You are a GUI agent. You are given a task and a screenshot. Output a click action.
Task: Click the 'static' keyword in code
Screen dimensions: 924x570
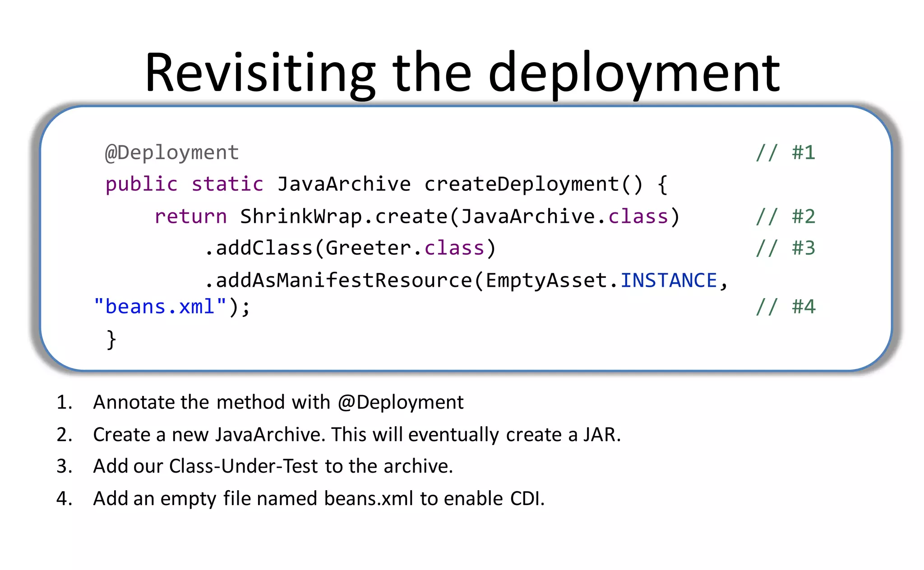(227, 184)
